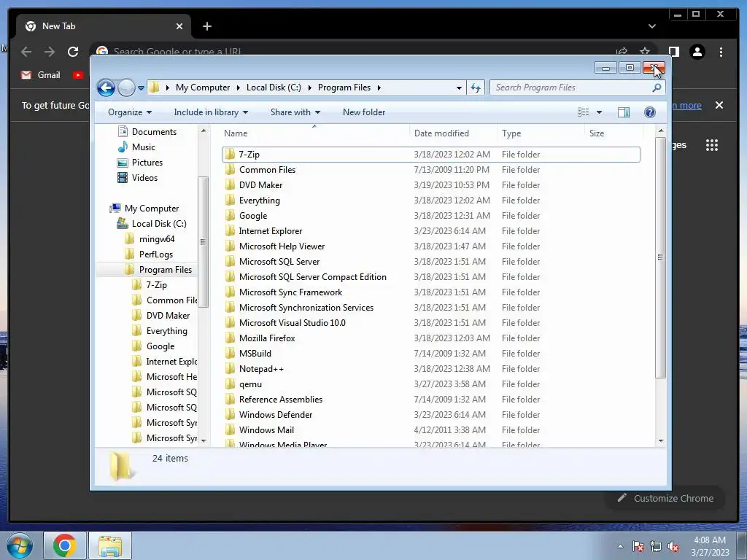The width and height of the screenshot is (747, 560).
Task: Select the Notepad++ folder in list
Action: pos(430,368)
